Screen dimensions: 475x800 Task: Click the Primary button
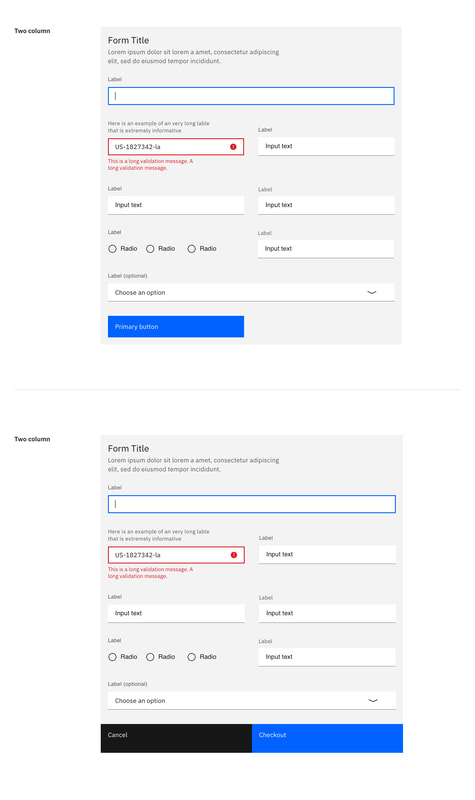176,327
